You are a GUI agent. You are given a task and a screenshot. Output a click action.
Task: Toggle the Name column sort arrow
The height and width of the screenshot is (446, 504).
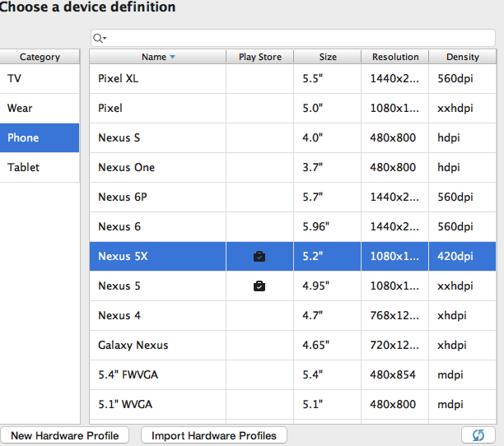[173, 57]
